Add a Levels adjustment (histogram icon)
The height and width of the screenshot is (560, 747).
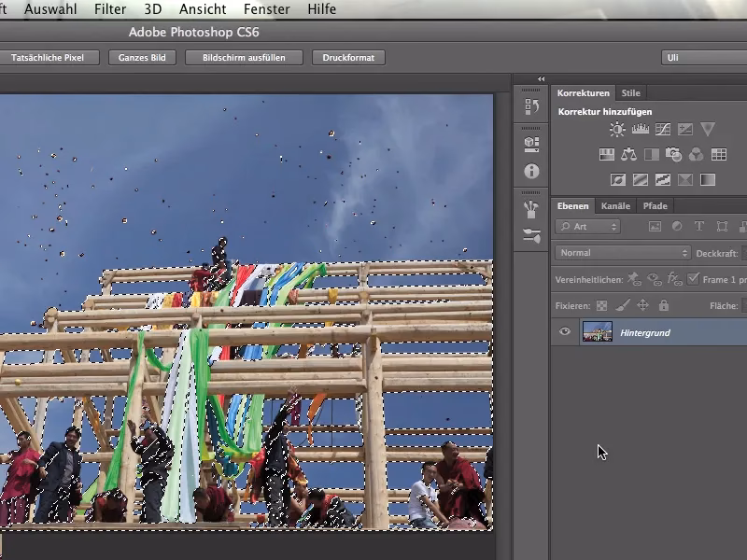(640, 129)
